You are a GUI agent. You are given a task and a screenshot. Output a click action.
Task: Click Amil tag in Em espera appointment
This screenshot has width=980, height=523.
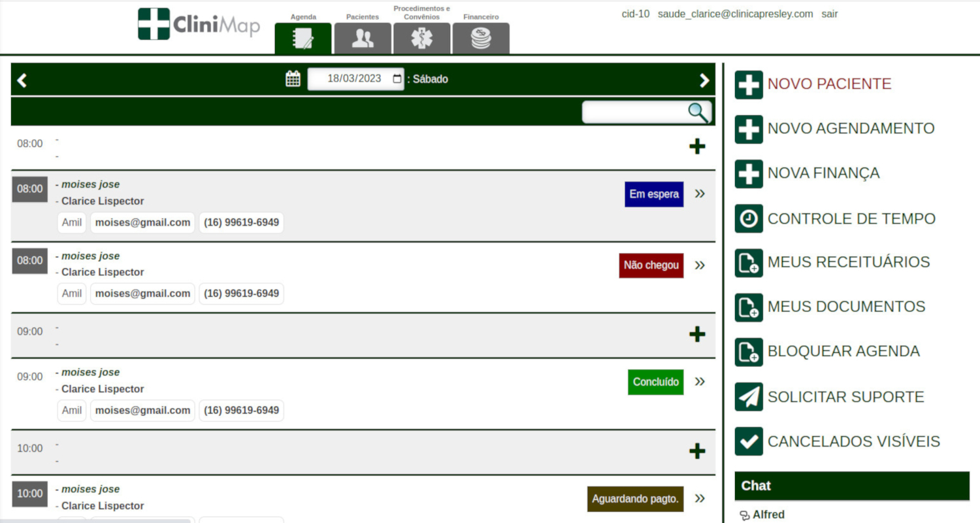72,222
